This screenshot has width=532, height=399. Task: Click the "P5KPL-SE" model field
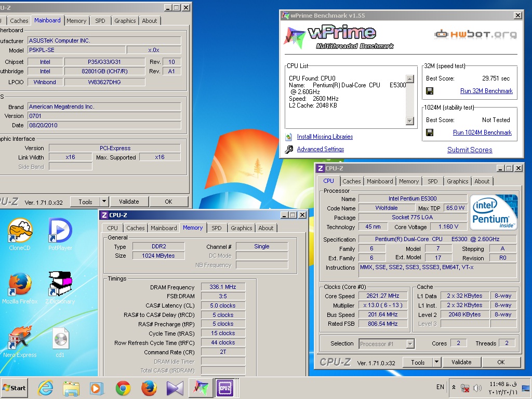[x=76, y=50]
